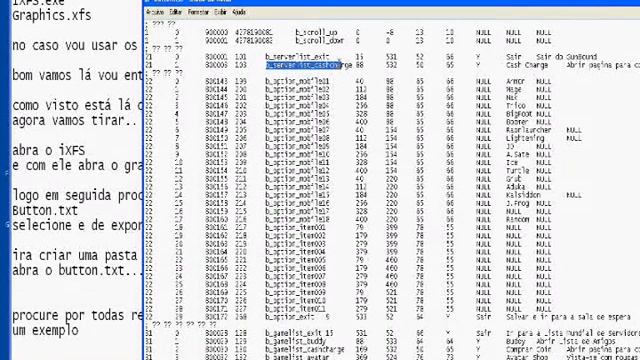
Task: Click the Aduka label
Action: point(516,187)
